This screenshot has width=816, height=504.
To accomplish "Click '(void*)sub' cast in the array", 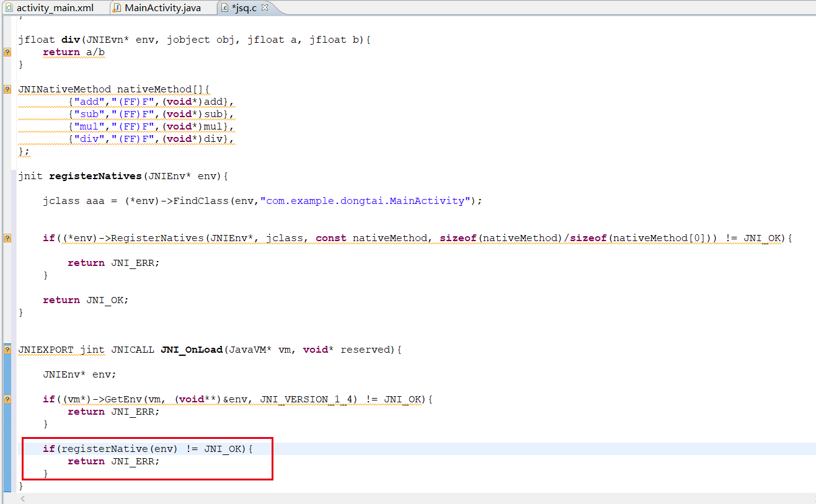I will (x=192, y=114).
